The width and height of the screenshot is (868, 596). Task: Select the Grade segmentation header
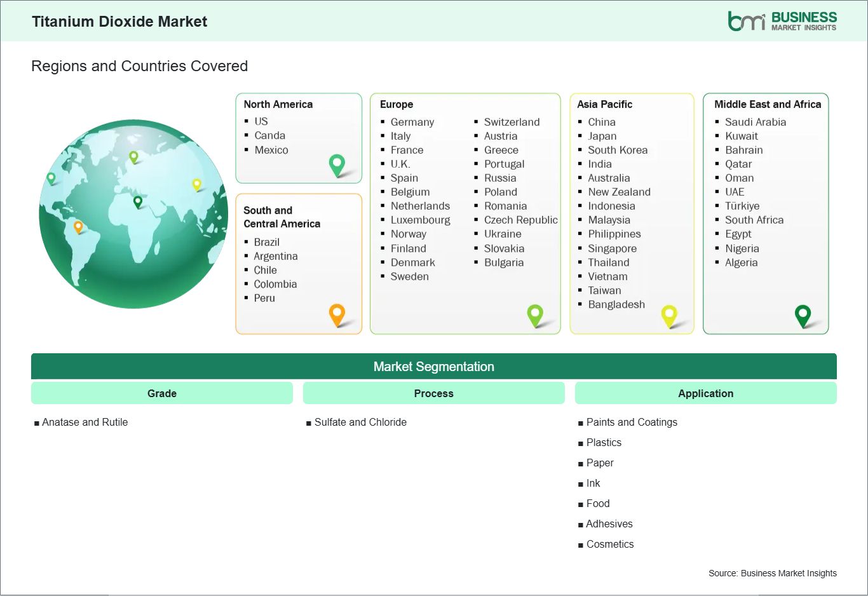pos(162,393)
